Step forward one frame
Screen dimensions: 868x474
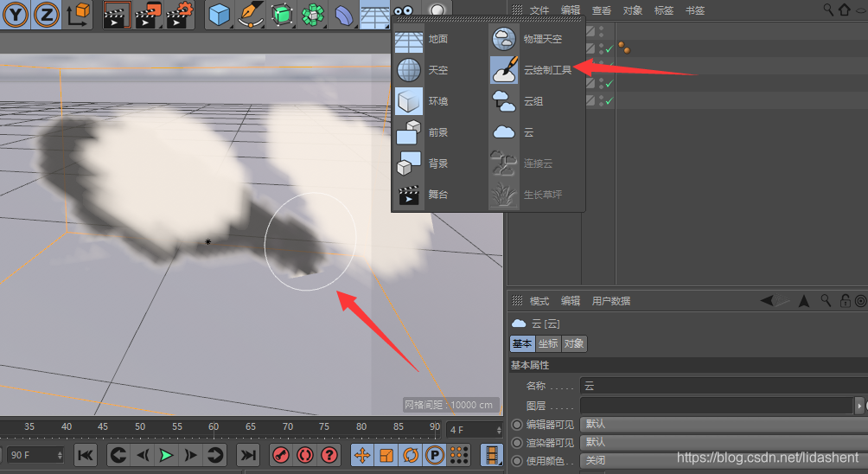[190, 455]
